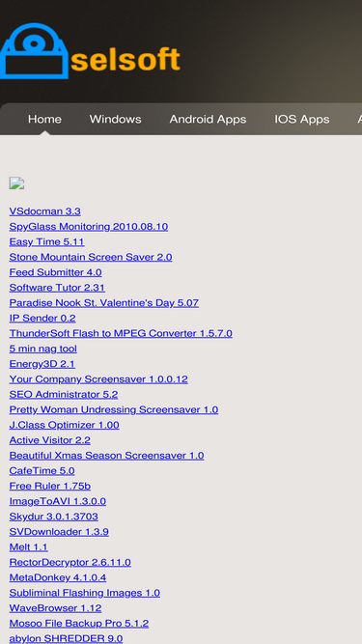Click Active Visitor 2.2 link

click(49, 440)
